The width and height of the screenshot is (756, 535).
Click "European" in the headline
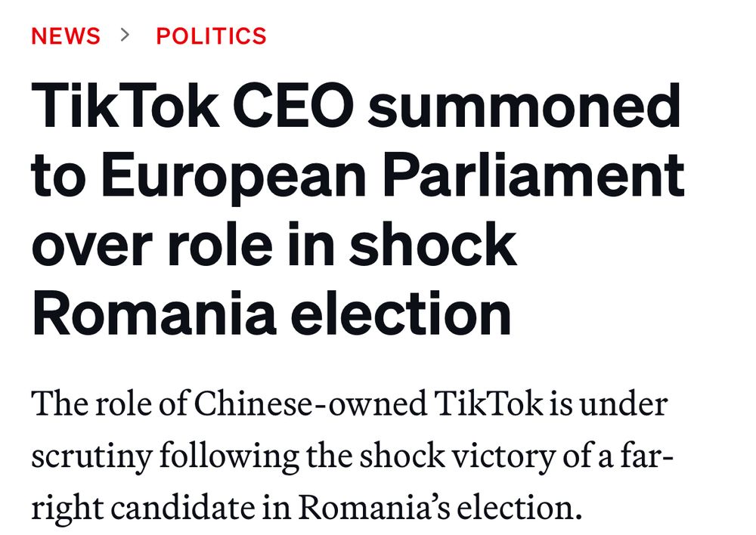(234, 175)
